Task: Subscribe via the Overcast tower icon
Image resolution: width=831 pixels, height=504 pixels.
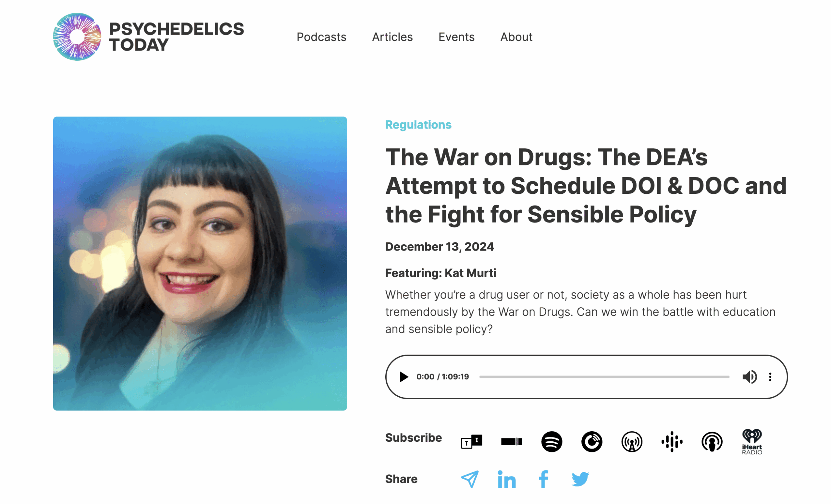Action: coord(632,442)
